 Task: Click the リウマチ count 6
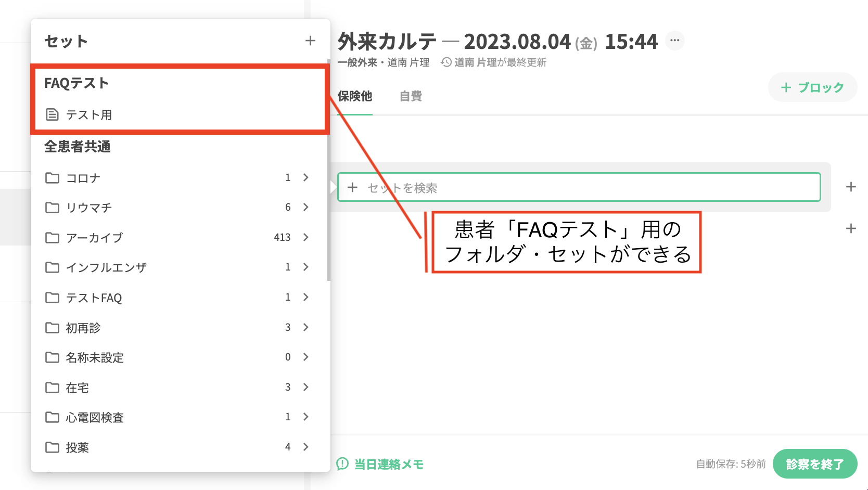(x=288, y=207)
